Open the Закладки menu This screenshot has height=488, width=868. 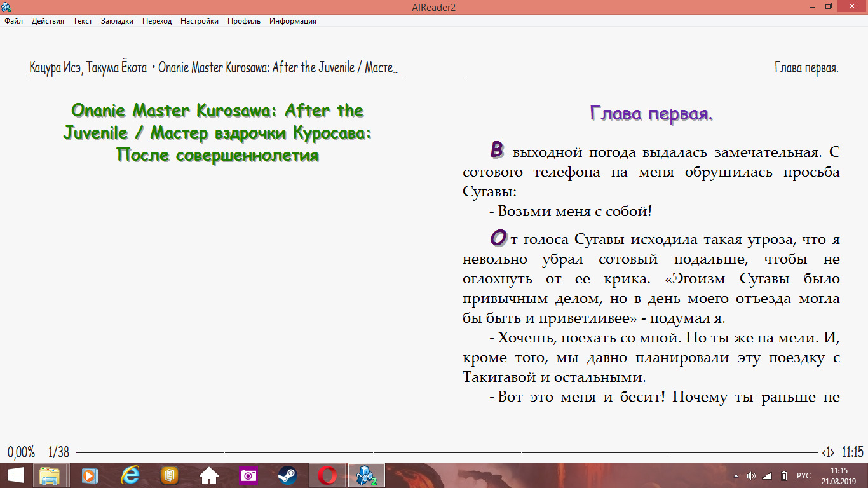[x=117, y=21]
